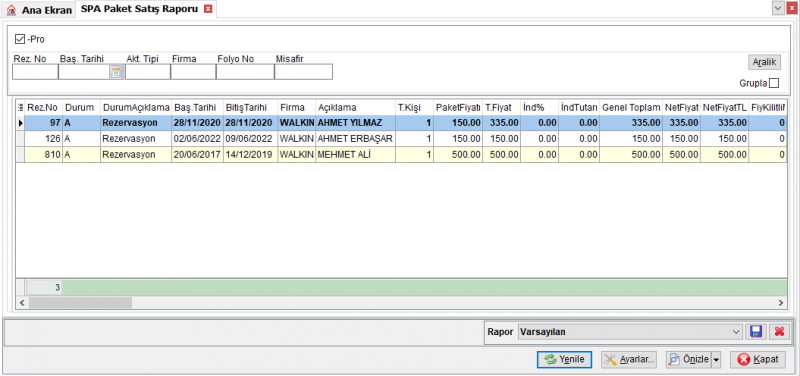This screenshot has width=800, height=376.
Task: Uncheck the -Pro checkbox
Action: tap(20, 39)
